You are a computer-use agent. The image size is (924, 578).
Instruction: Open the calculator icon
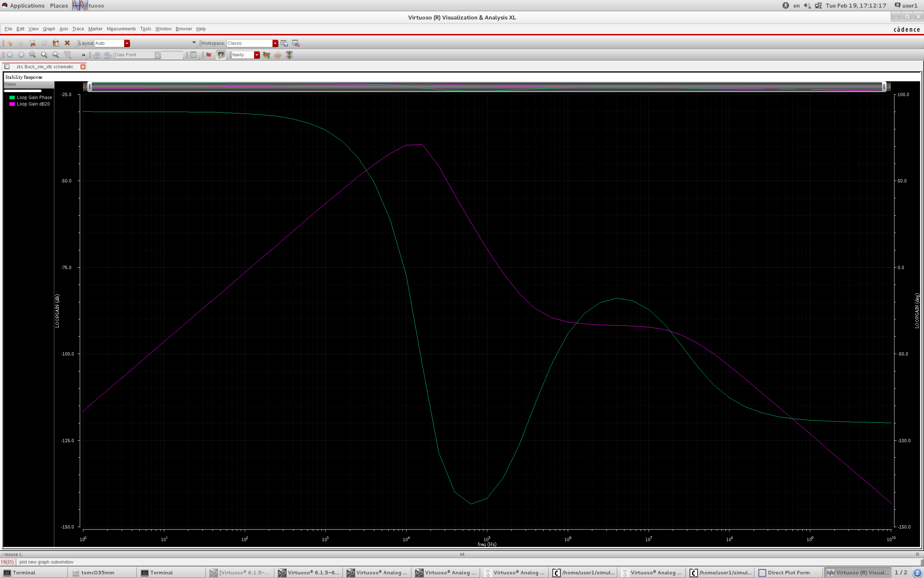193,55
